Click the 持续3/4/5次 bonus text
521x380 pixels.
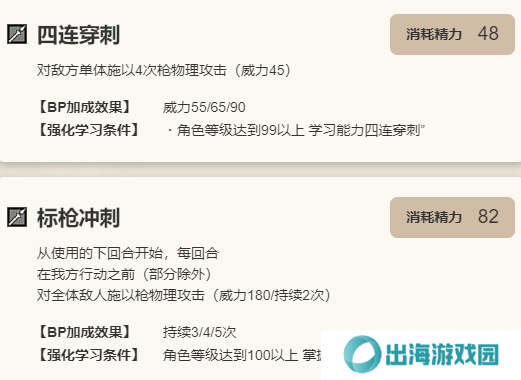pos(199,332)
